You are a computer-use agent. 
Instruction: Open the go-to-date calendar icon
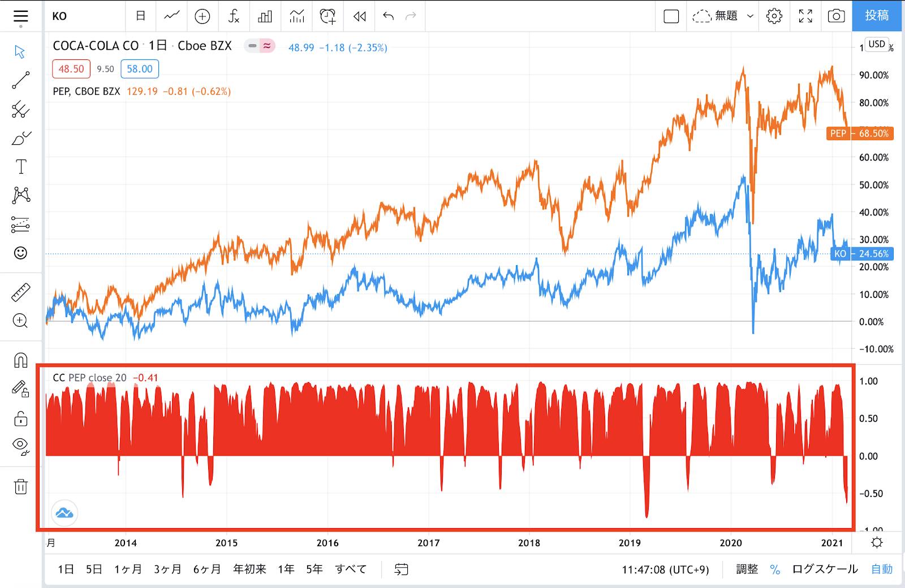401,569
